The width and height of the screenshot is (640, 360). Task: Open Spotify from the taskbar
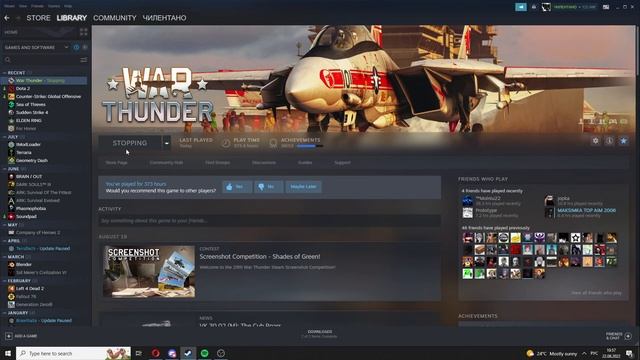click(204, 353)
